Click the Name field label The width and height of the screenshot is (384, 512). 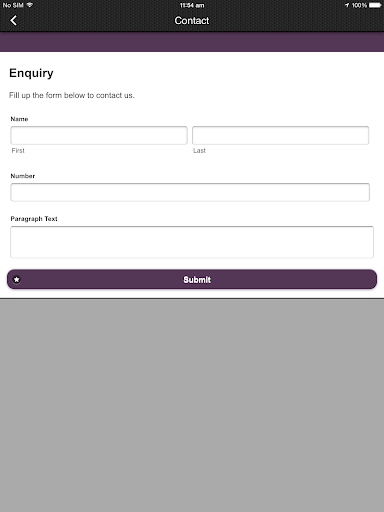pos(19,119)
